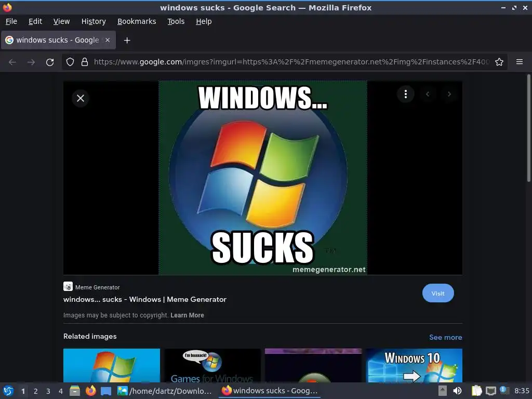The image size is (532, 399).
Task: Open the Learn More copyright link
Action: (x=187, y=315)
